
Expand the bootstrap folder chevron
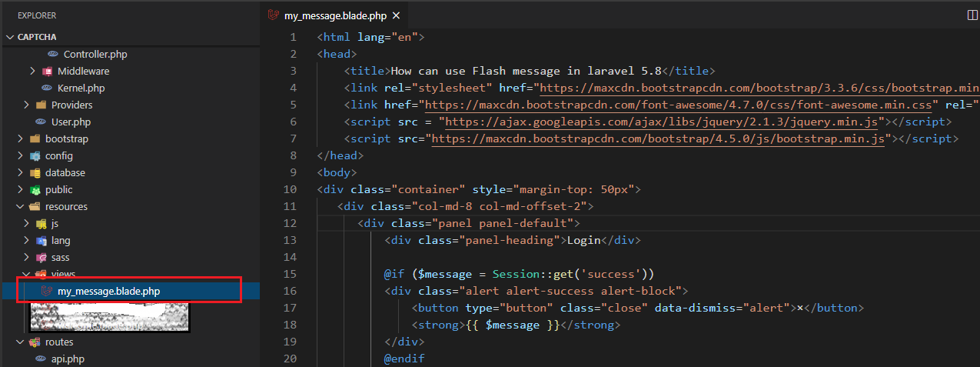click(x=20, y=139)
